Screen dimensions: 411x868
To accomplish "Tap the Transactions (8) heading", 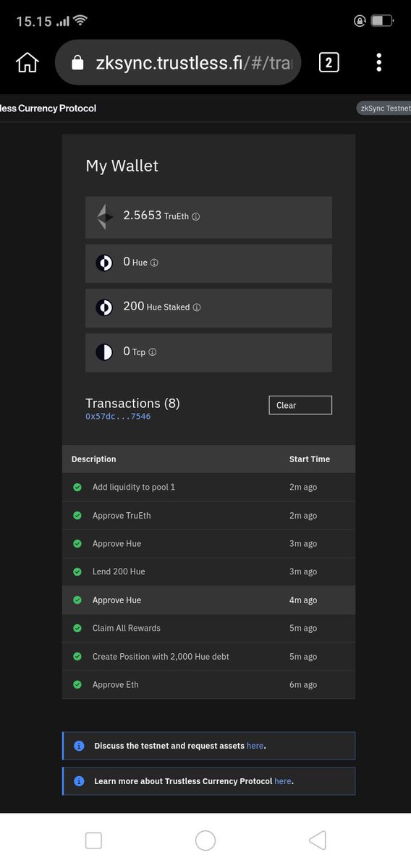I will tap(132, 403).
